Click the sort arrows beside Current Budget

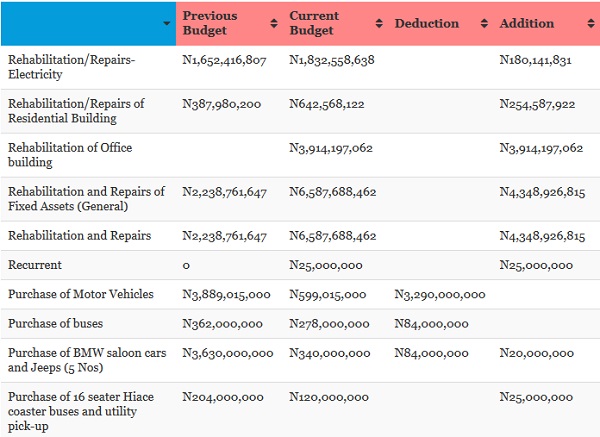tap(379, 23)
